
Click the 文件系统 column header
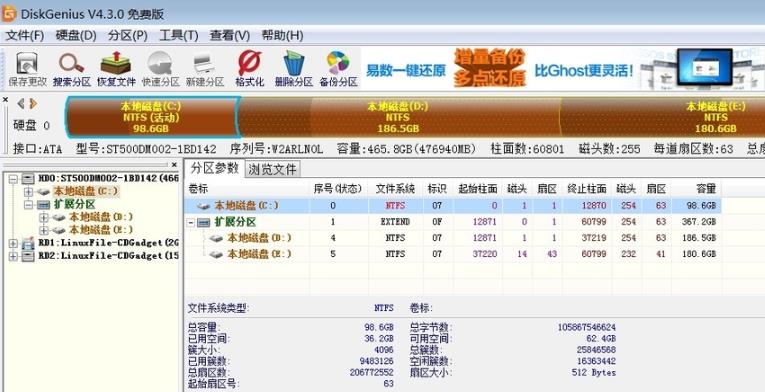395,188
